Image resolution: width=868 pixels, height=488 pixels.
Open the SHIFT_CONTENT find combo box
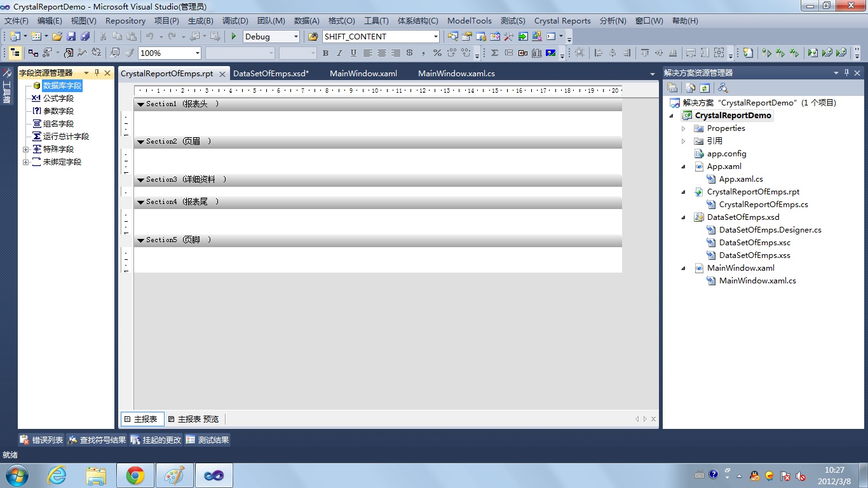[436, 36]
